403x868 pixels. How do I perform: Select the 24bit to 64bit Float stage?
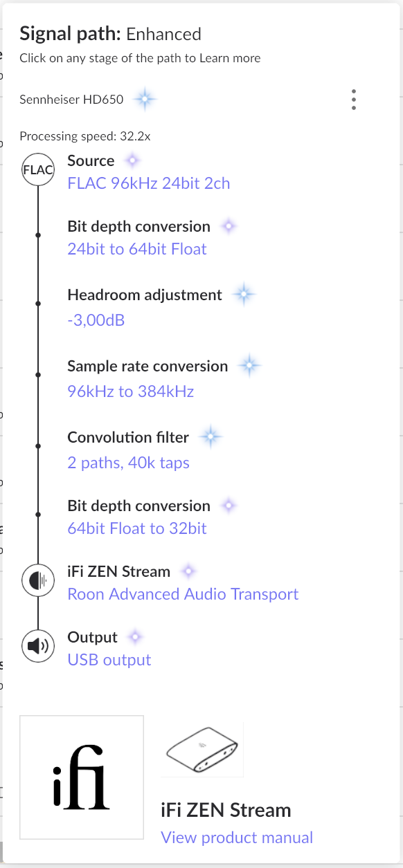137,249
